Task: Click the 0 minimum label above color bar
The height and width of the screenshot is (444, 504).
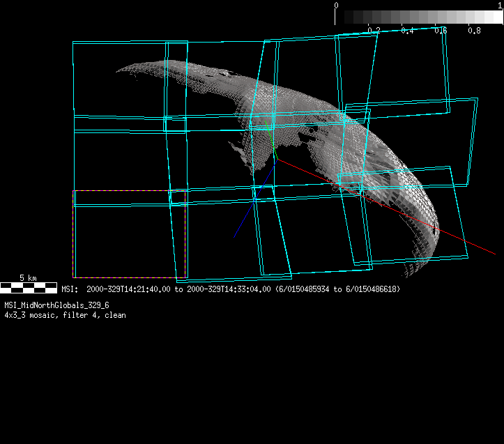Action: [x=337, y=5]
